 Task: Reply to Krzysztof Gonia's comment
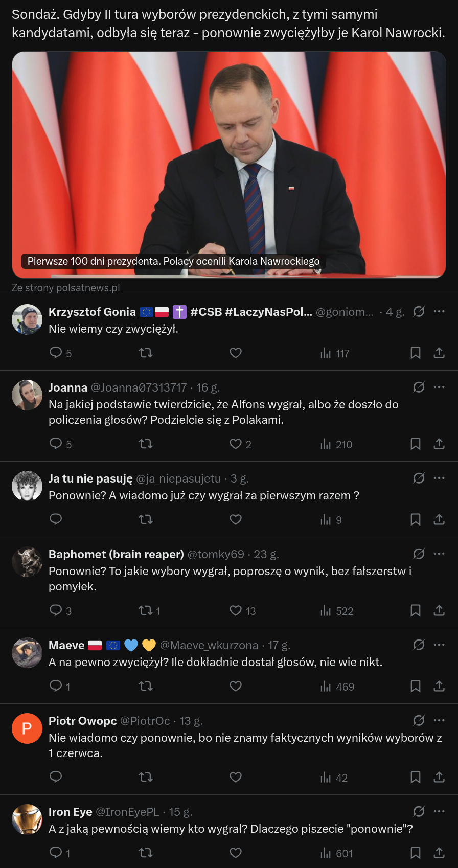click(x=56, y=353)
